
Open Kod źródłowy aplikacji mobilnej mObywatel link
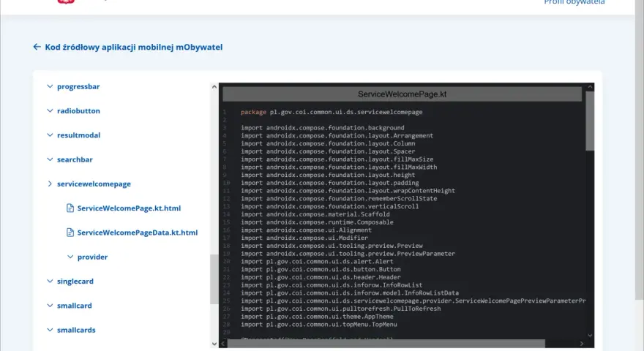pyautogui.click(x=133, y=47)
